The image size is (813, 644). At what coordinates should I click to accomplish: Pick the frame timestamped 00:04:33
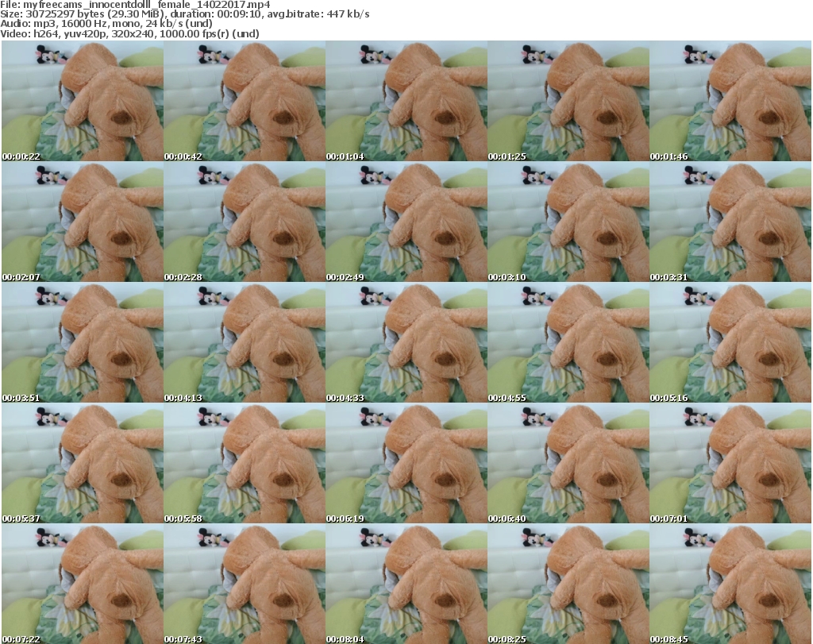click(x=406, y=342)
